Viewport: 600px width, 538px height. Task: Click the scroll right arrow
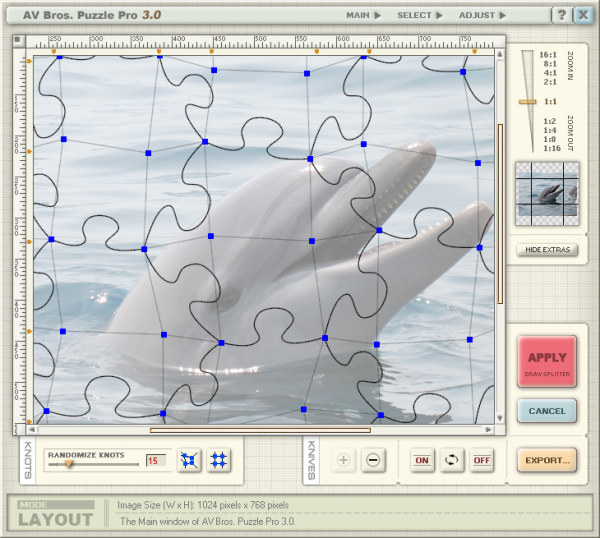[x=488, y=430]
